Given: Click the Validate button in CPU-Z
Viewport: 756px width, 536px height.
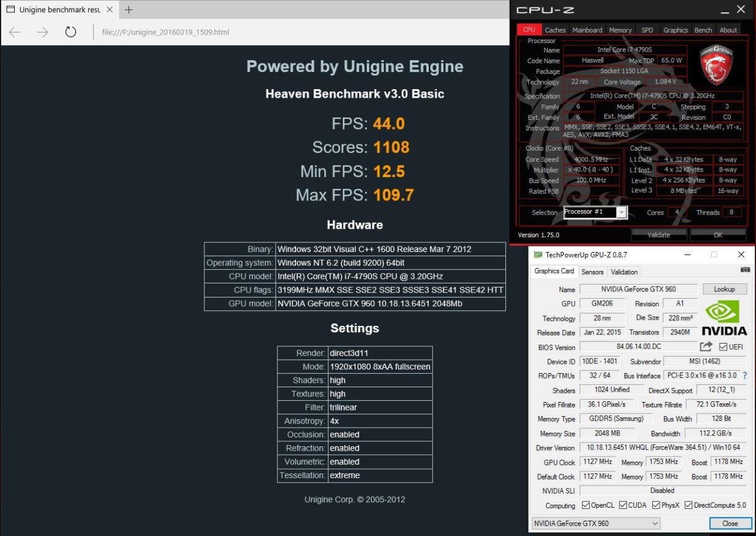Looking at the screenshot, I should pos(659,235).
